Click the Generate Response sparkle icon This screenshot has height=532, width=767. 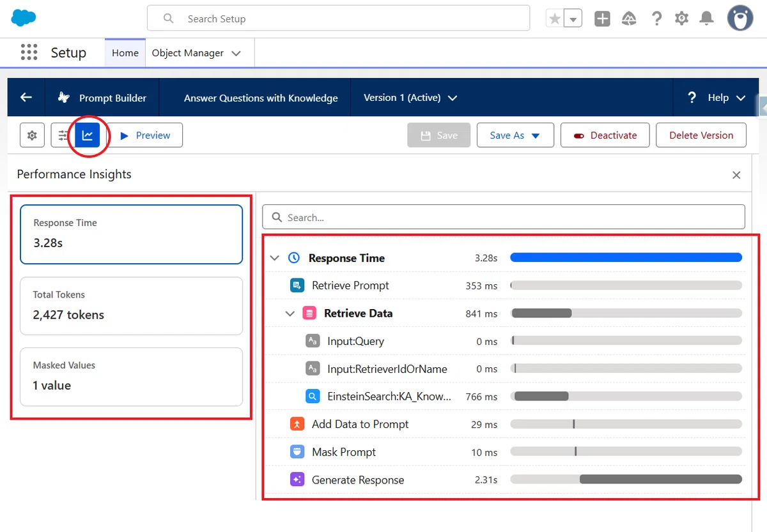297,480
